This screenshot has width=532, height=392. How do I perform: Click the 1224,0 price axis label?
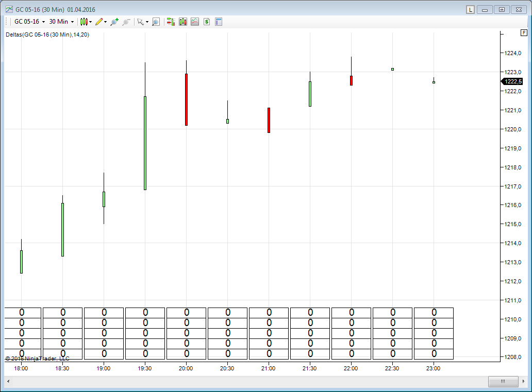(x=512, y=53)
